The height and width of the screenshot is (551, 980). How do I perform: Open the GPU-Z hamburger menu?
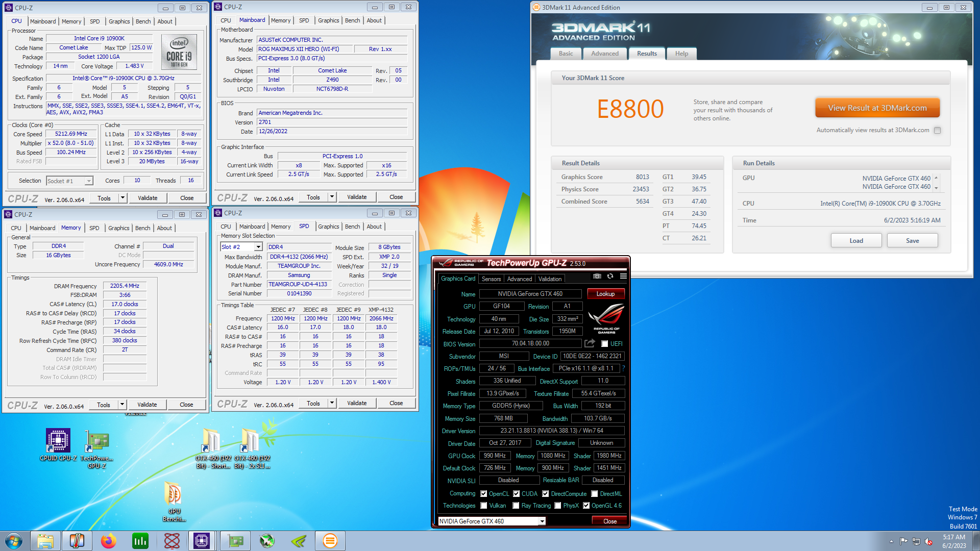[623, 276]
